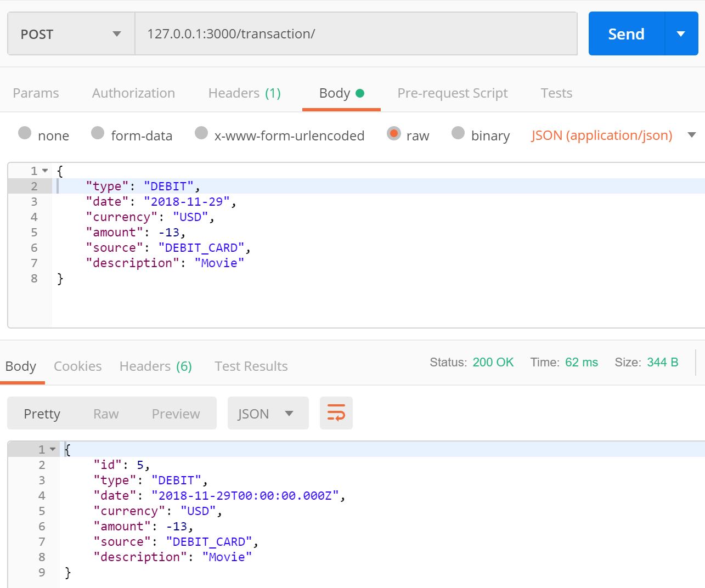
Task: Click line number 8 in request editor
Action: point(34,278)
